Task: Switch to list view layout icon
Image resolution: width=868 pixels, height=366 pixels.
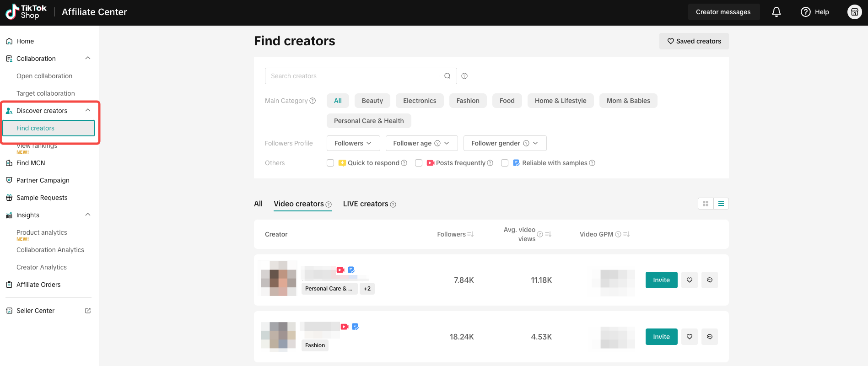Action: tap(721, 204)
